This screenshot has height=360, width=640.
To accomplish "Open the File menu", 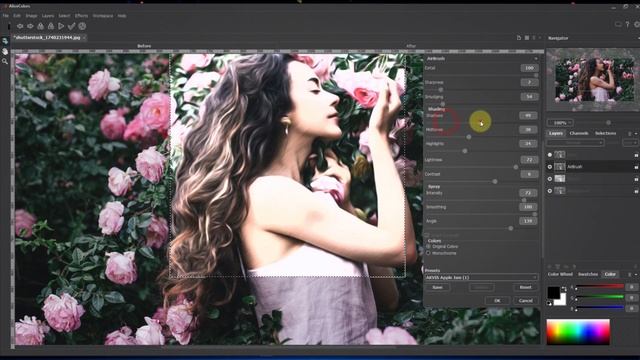I will click(6, 16).
